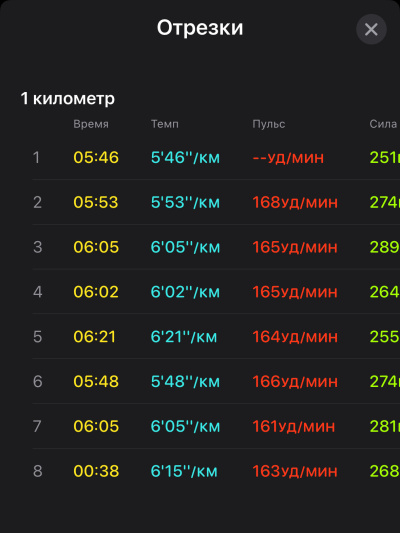The height and width of the screenshot is (533, 400).
Task: Select split 8 time 00:38
Action: pyautogui.click(x=96, y=471)
